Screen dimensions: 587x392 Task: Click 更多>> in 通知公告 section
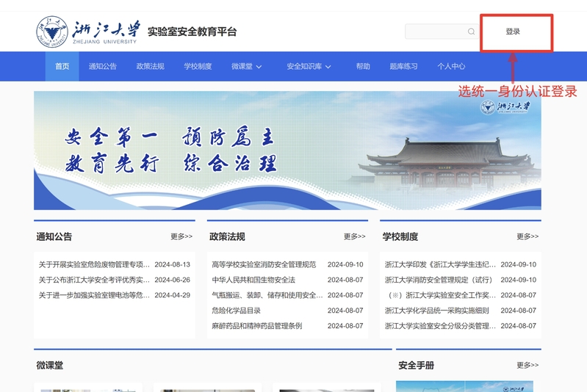pos(181,236)
